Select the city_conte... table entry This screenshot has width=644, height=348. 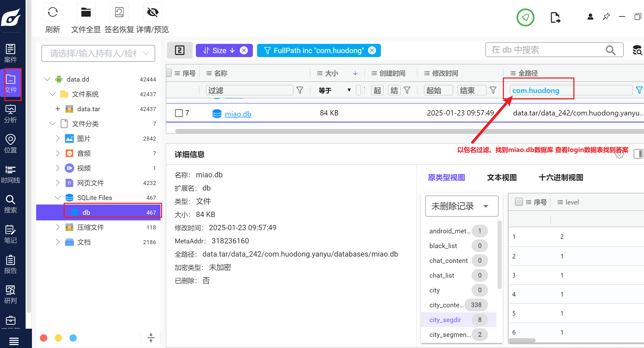coord(446,305)
